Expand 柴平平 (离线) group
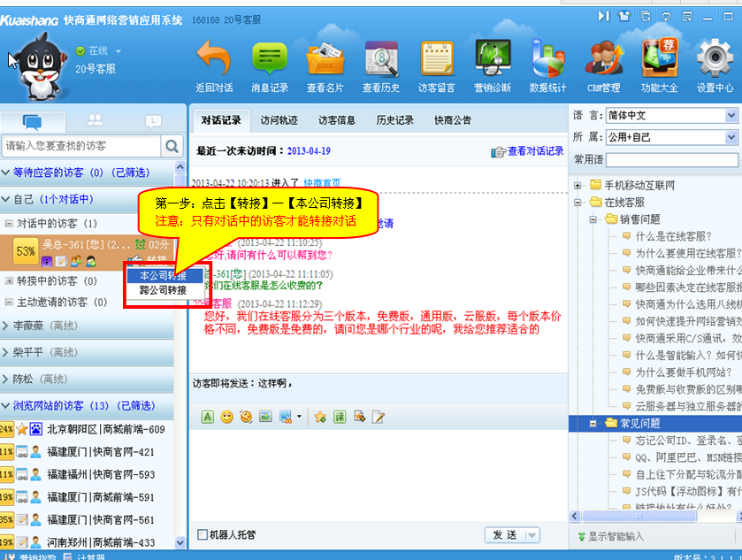The image size is (742, 560). 5,353
